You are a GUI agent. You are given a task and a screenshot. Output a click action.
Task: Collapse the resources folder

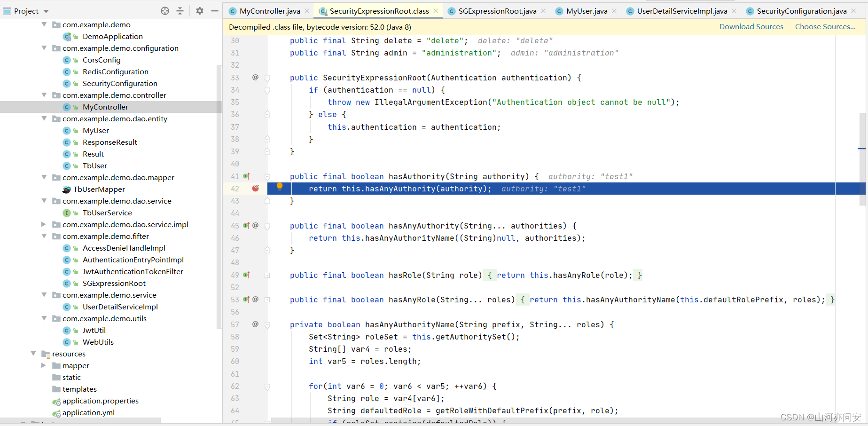pyautogui.click(x=33, y=354)
